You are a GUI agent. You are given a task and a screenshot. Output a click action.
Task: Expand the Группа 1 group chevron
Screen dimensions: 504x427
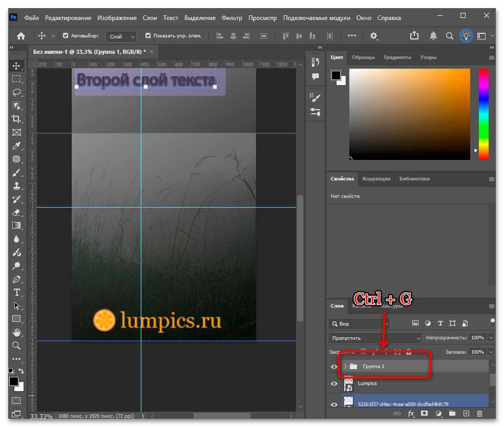(346, 366)
